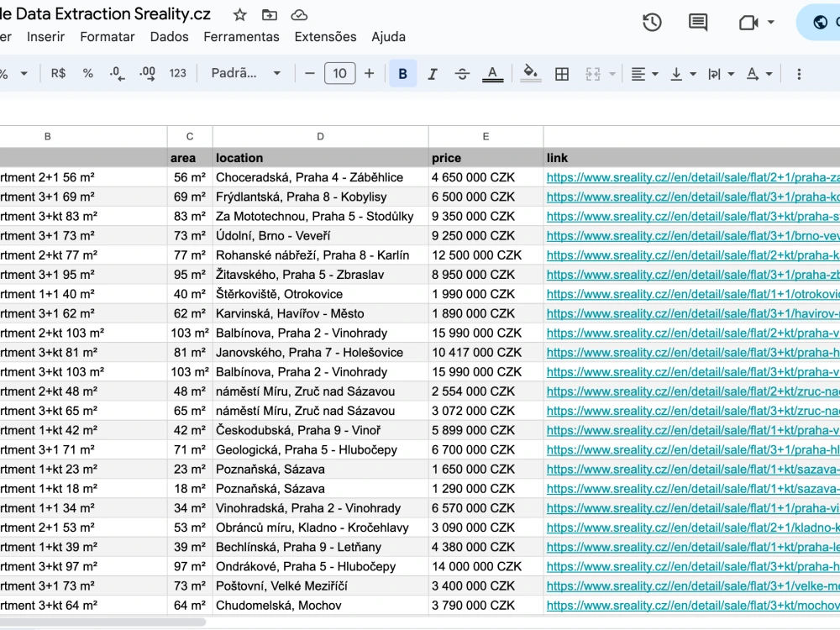
Task: Decrease decimal places
Action: point(117,73)
